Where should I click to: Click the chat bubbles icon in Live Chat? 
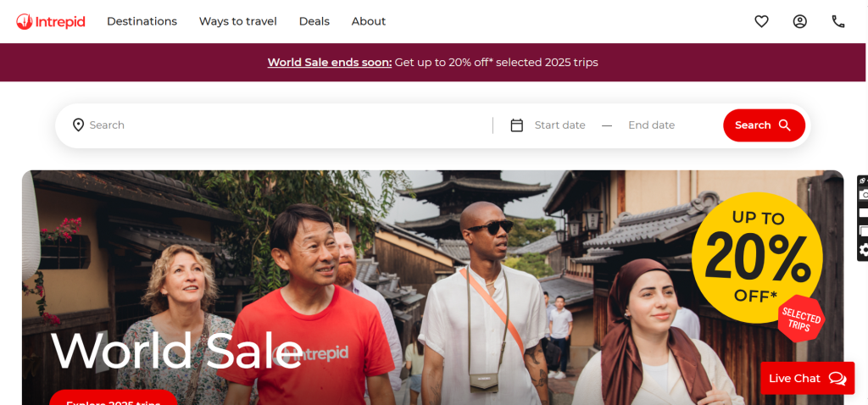(x=837, y=379)
